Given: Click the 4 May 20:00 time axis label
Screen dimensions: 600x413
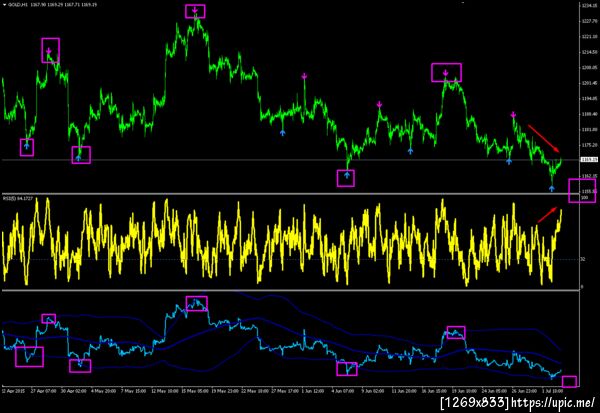Looking at the screenshot, I should pyautogui.click(x=104, y=391).
